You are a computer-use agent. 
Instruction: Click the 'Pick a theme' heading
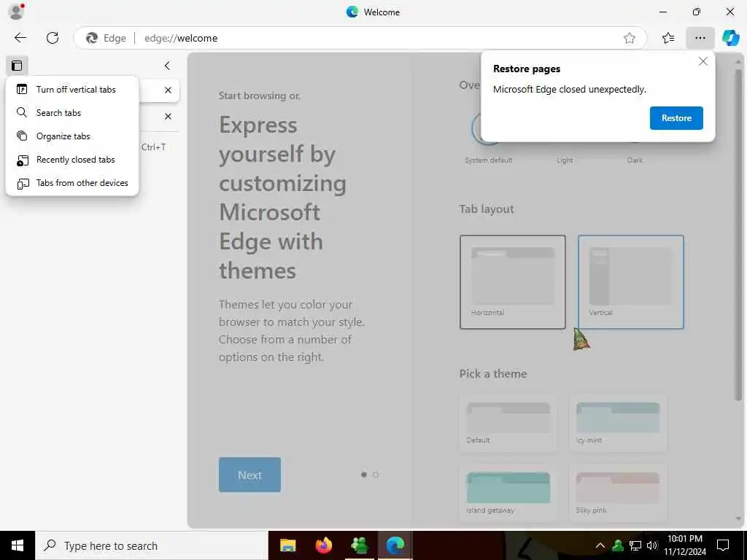coord(493,373)
